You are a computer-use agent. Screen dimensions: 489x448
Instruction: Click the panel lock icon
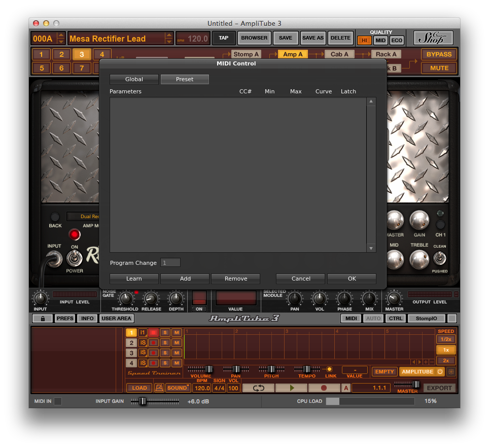[43, 318]
